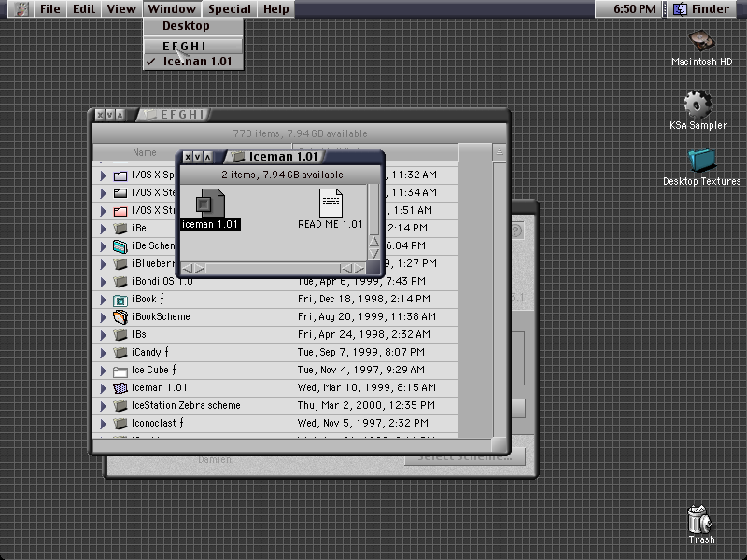The width and height of the screenshot is (747, 560).
Task: Click the 778 items status text in EFGHI
Action: click(x=300, y=133)
